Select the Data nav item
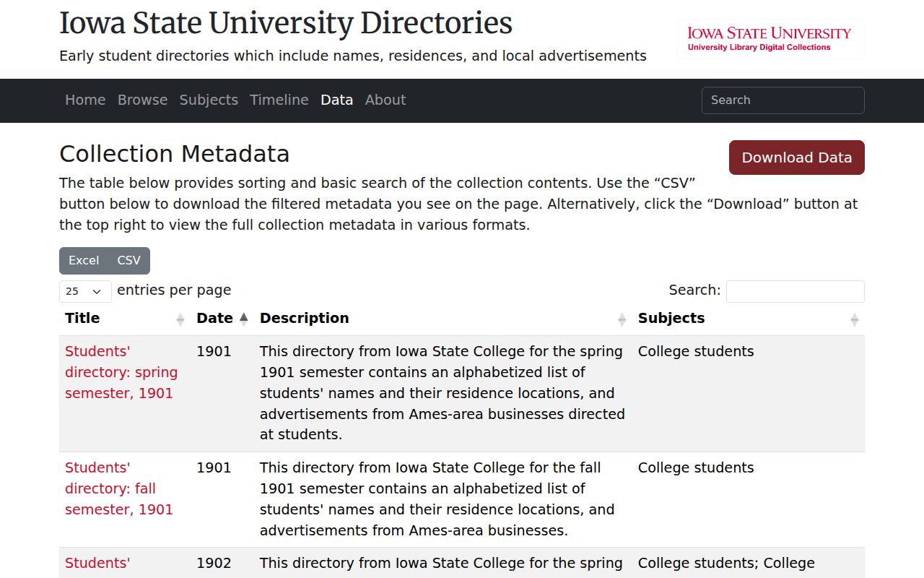 click(336, 100)
